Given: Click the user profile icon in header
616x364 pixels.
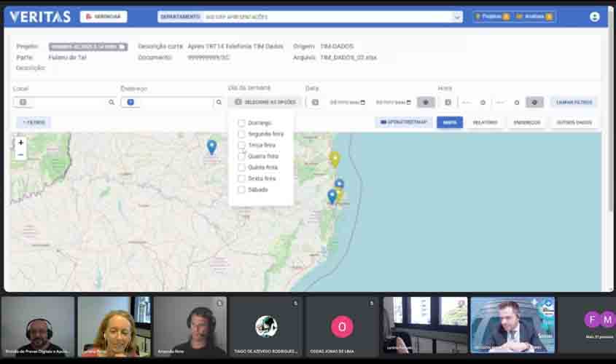Looking at the screenshot, I should click(594, 17).
